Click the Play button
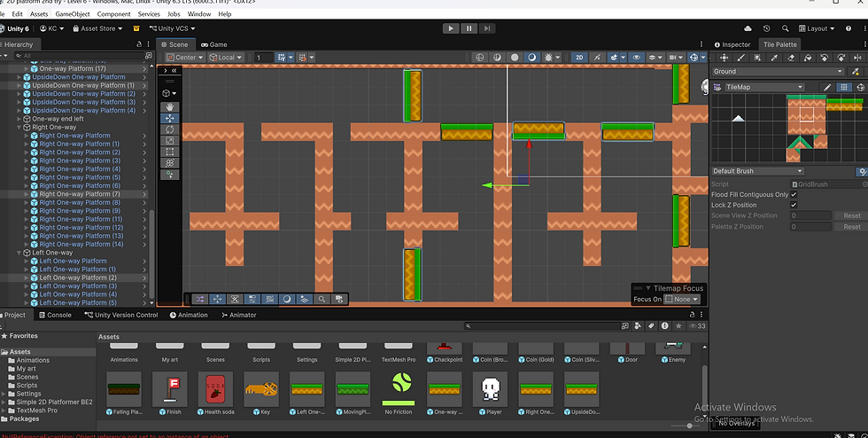 point(451,28)
